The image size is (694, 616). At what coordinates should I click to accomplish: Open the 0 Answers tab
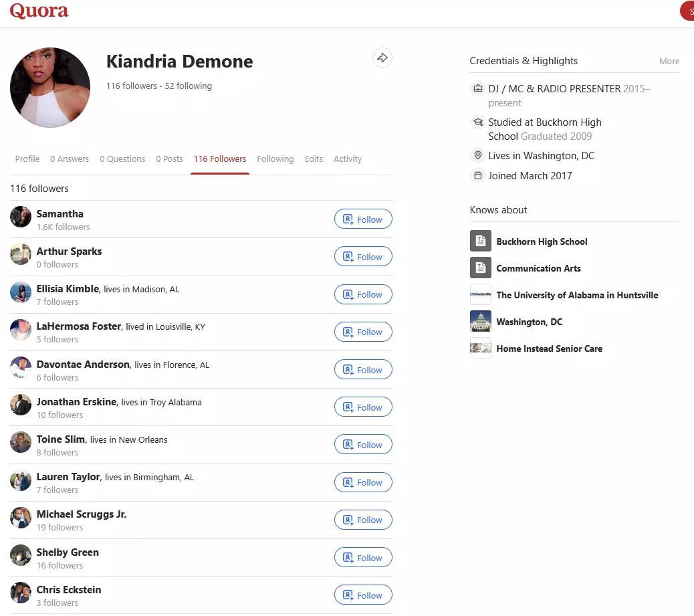click(69, 159)
